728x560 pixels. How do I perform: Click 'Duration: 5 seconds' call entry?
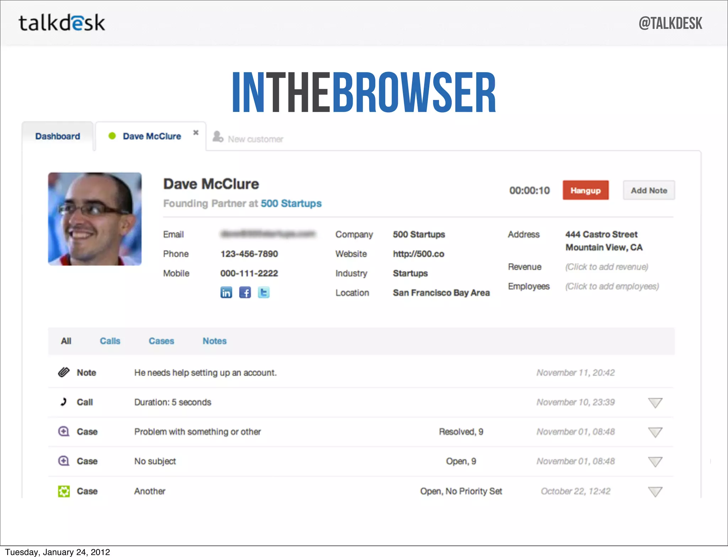click(x=173, y=402)
